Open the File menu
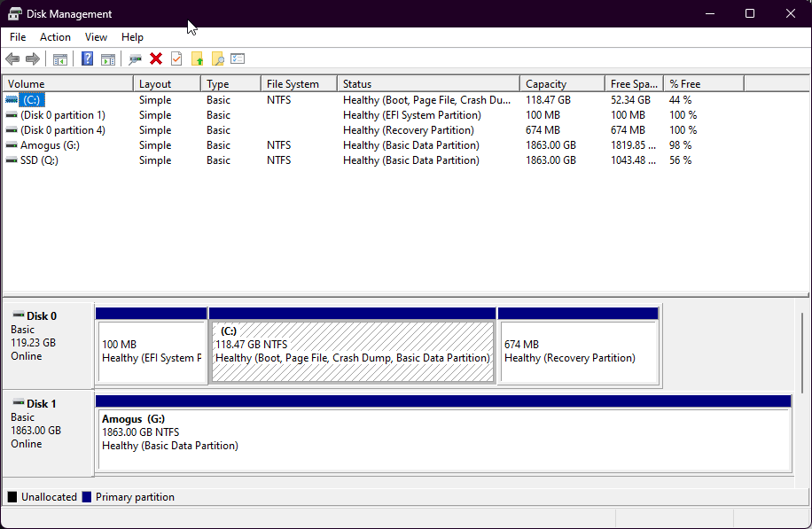 18,37
